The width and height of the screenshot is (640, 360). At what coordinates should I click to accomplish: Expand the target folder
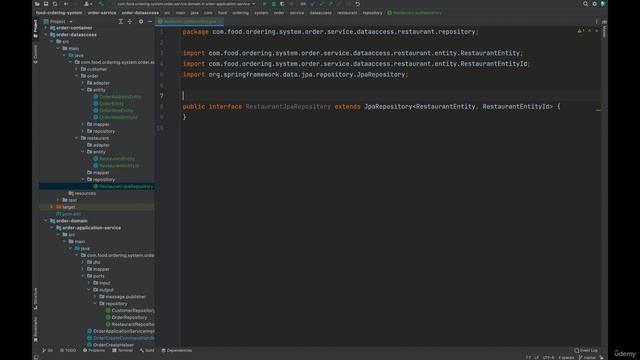point(52,207)
